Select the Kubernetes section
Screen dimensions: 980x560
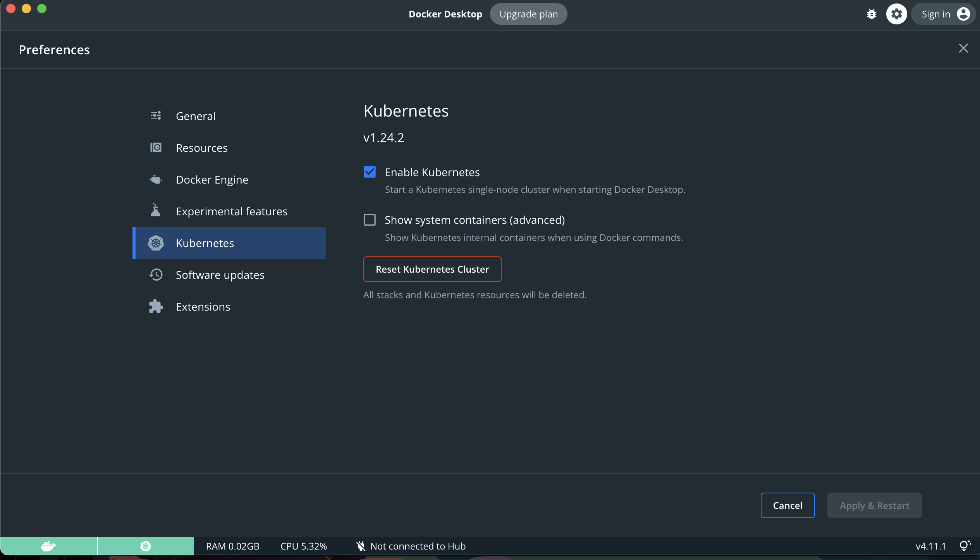[x=229, y=243]
